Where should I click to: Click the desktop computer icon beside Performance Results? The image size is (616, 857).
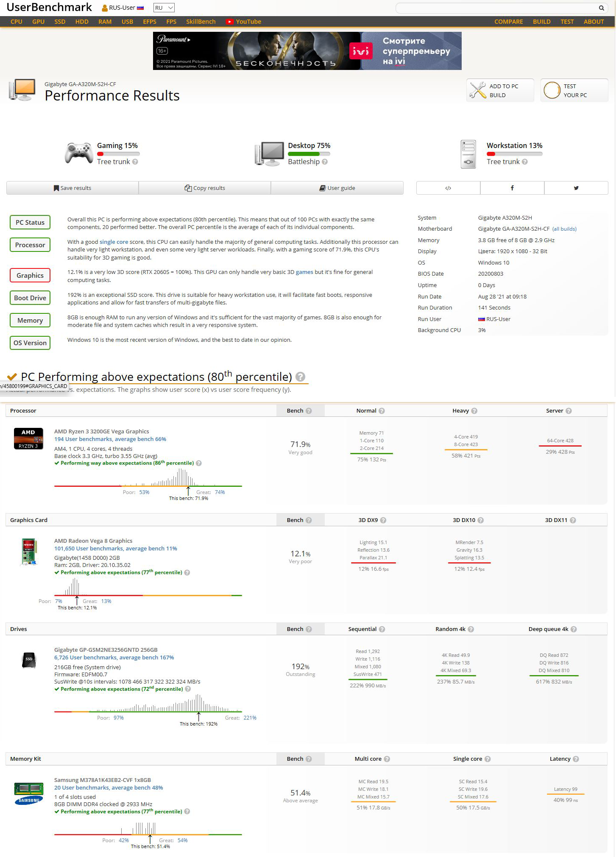tap(22, 90)
